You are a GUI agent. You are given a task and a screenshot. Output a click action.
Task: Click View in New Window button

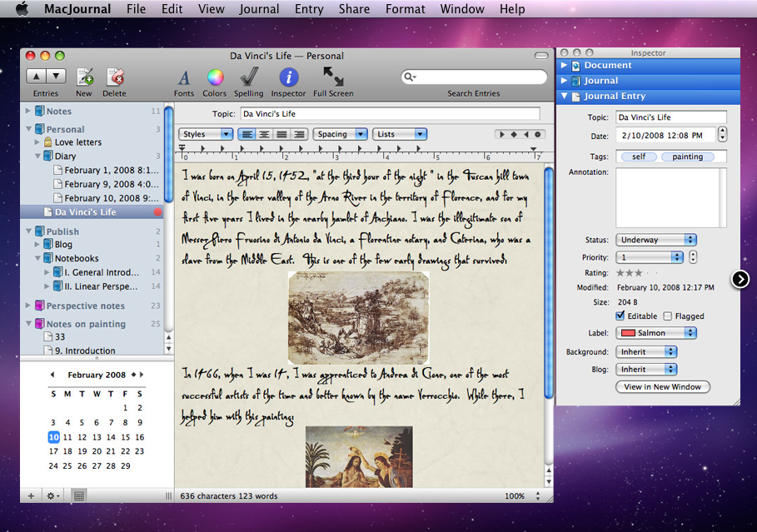(x=663, y=386)
